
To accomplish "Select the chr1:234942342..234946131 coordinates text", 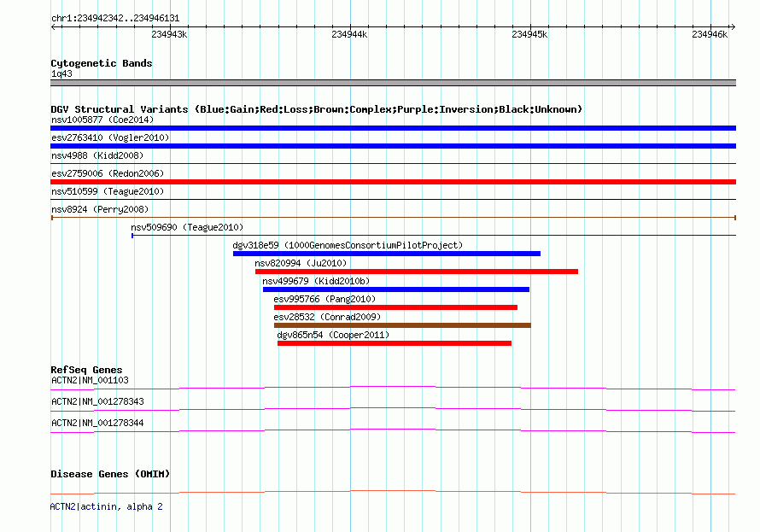I will tap(115, 19).
